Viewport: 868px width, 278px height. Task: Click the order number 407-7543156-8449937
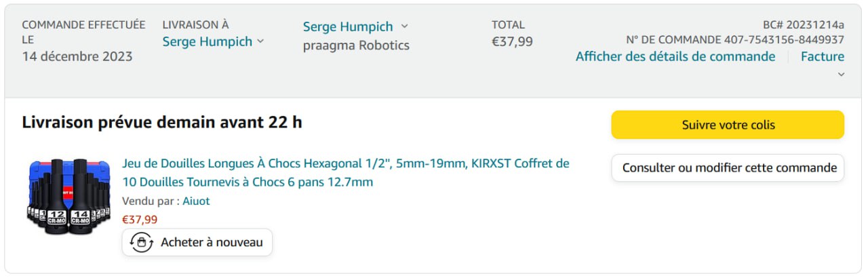(x=784, y=39)
